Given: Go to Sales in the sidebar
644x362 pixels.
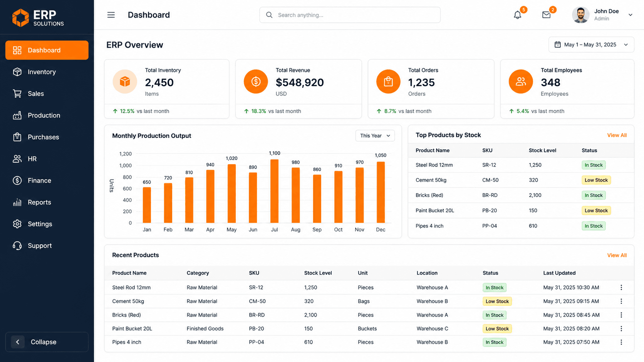Looking at the screenshot, I should click(47, 93).
